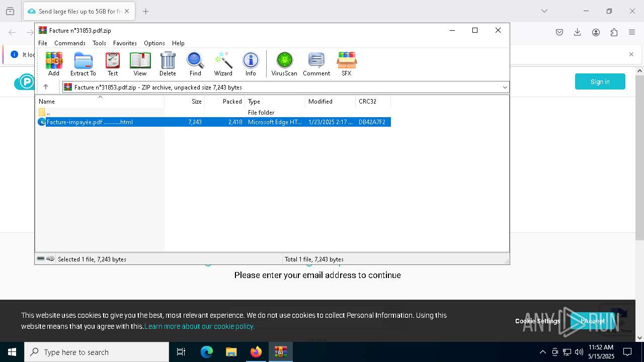Expand the Firefox list all tabs chevron

coord(544,11)
